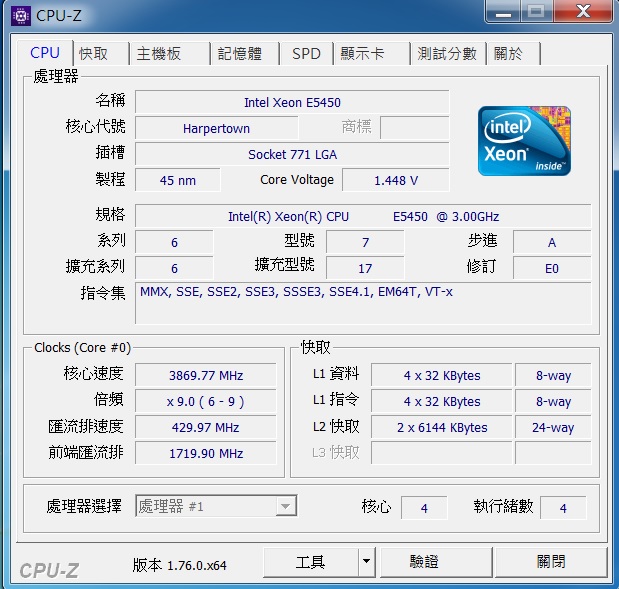Screen dimensions: 619x589
Task: Click the 修訂 value E0
Action: point(552,268)
